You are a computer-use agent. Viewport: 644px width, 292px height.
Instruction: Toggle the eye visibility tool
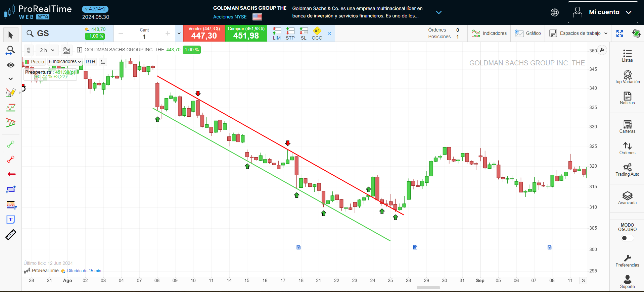11,65
